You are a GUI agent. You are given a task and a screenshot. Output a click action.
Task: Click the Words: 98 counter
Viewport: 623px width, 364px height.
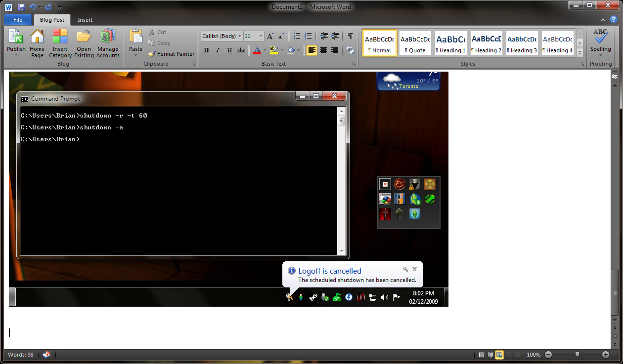[x=21, y=355]
